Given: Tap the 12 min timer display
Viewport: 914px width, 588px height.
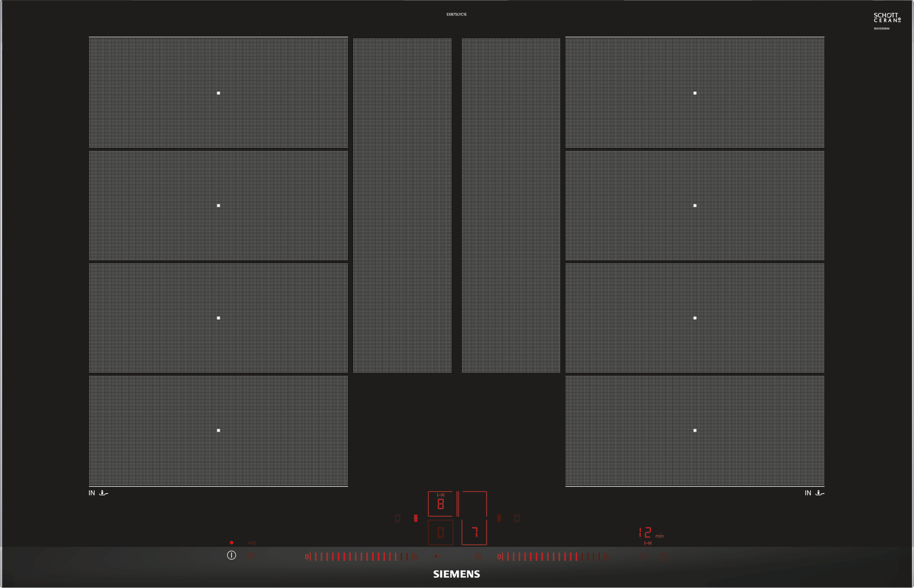Looking at the screenshot, I should point(645,532).
